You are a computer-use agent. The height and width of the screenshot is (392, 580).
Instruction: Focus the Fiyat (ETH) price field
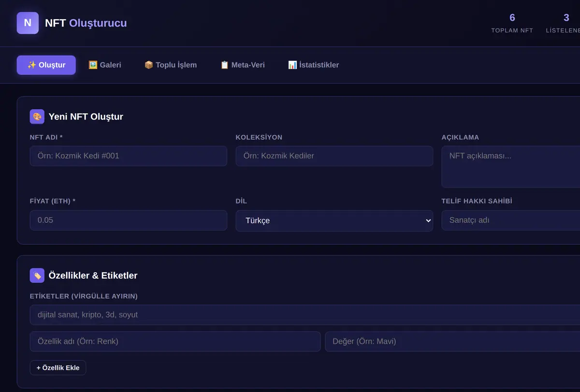coord(129,220)
